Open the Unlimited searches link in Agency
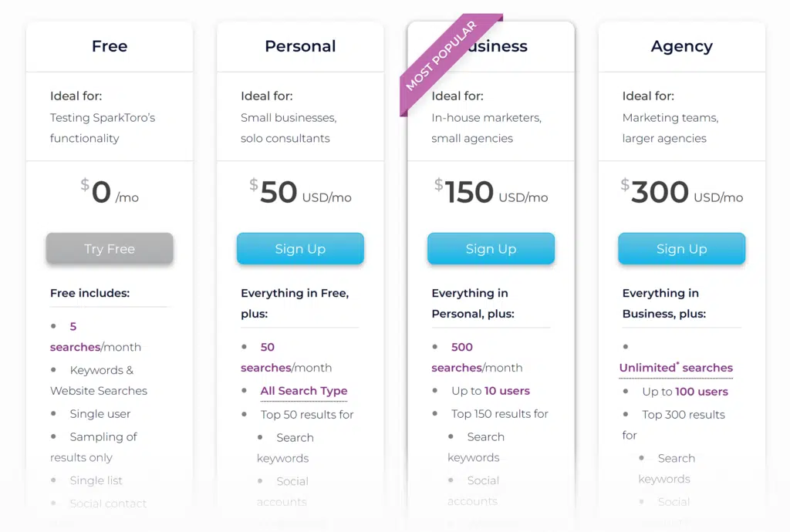 pos(676,368)
